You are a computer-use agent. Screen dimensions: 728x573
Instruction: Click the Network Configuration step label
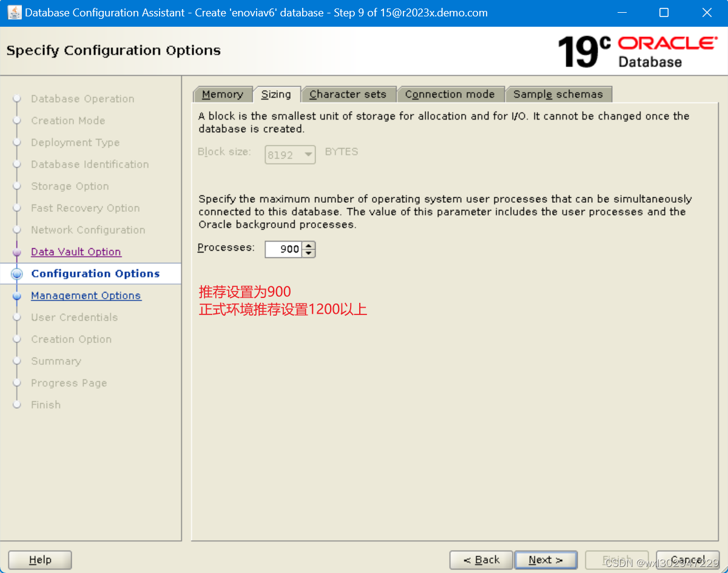pyautogui.click(x=88, y=230)
